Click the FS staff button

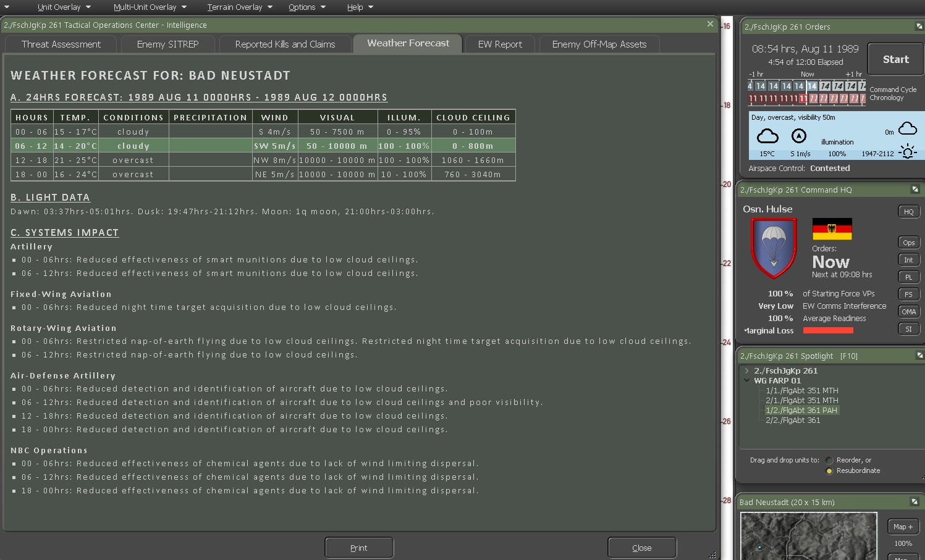point(909,295)
